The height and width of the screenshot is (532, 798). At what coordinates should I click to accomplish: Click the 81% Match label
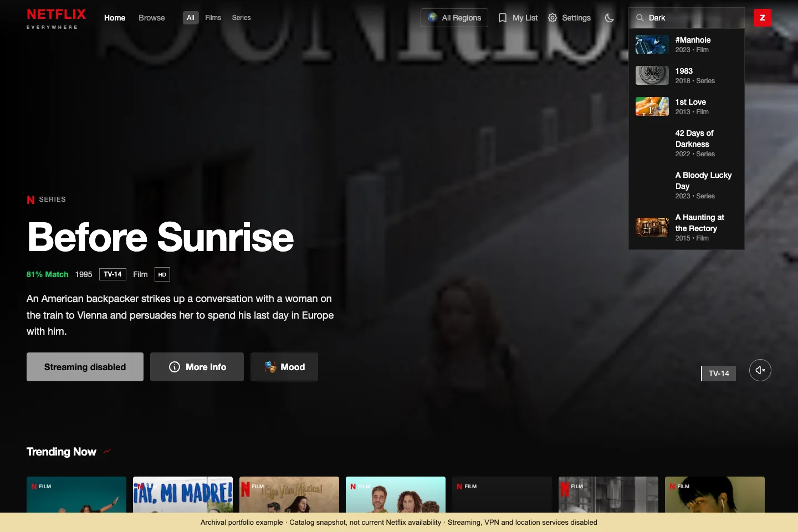coord(48,274)
